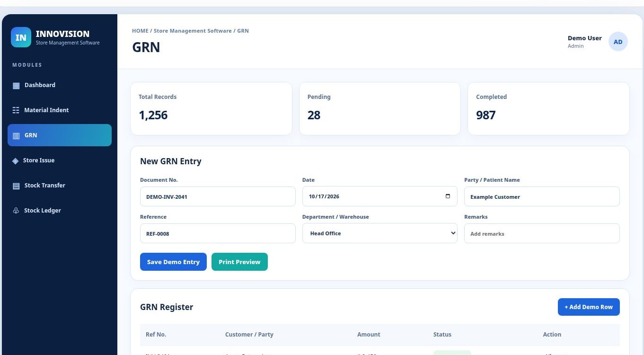The image size is (644, 355).
Task: Click the Total Records card value 1,256
Action: 153,115
